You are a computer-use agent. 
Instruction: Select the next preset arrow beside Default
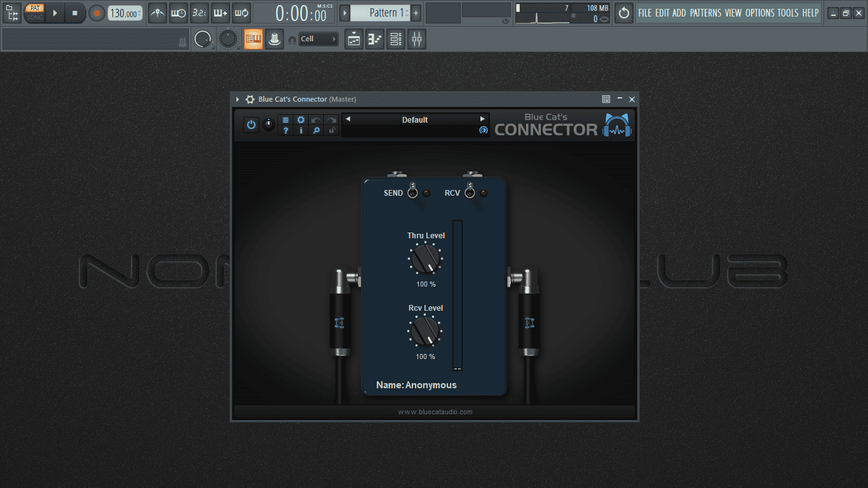(482, 119)
